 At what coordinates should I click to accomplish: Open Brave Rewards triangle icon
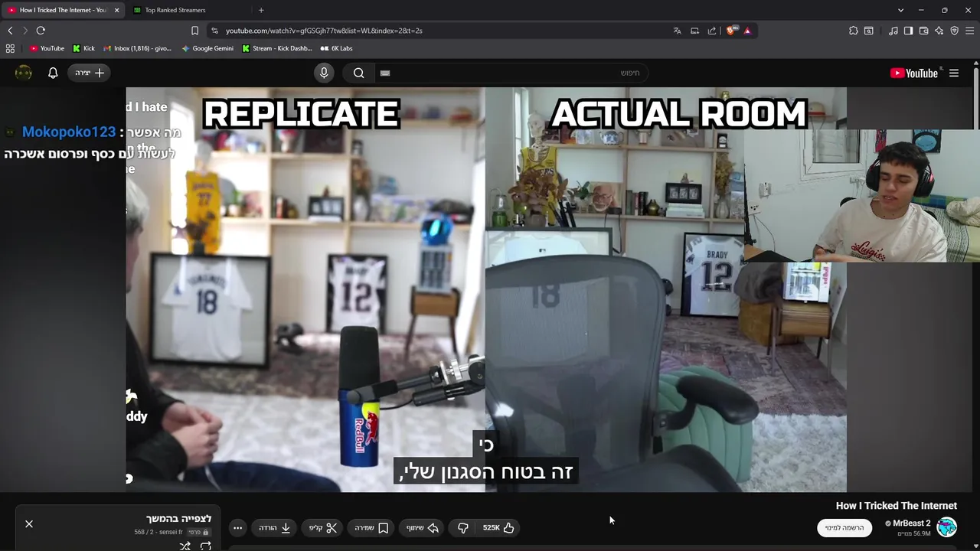tap(747, 31)
